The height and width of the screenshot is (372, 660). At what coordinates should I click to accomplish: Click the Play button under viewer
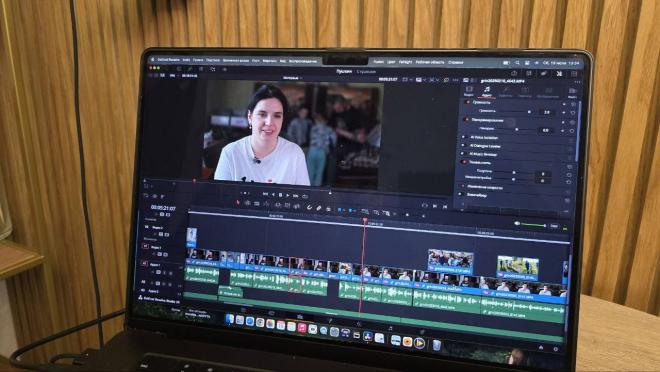[x=288, y=195]
